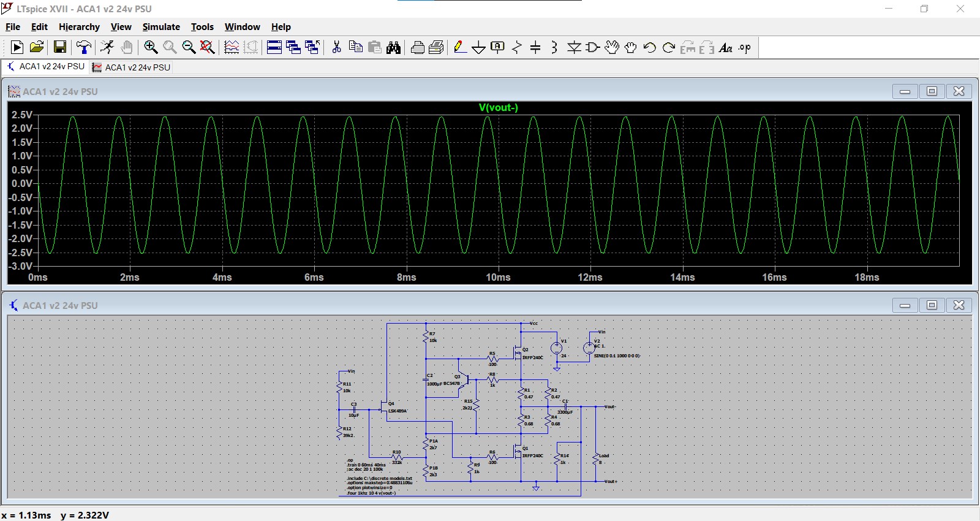980x521 pixels.
Task: Switch to the schematic ACA1 v2 24v PSU tab
Action: tap(45, 66)
